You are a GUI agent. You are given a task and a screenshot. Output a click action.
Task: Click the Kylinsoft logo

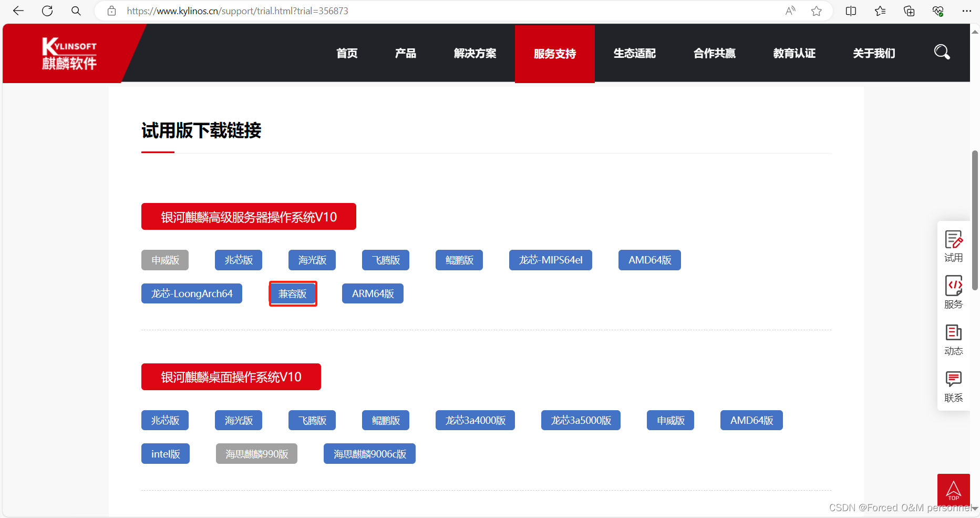(x=69, y=54)
